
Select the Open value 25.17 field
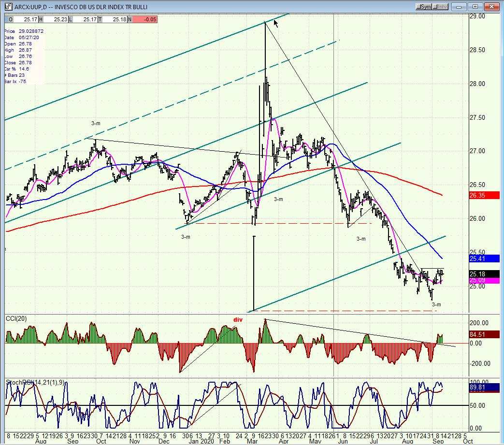pyautogui.click(x=27, y=19)
